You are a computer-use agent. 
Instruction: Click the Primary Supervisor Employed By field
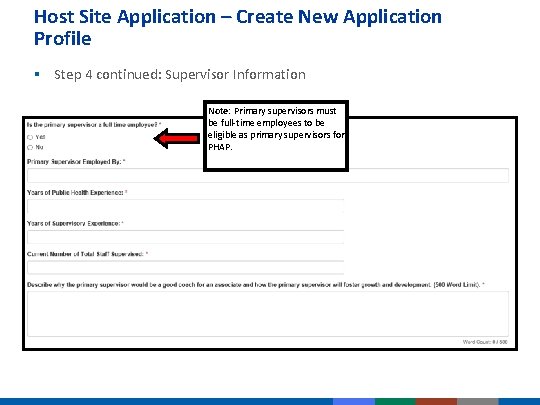[268, 176]
